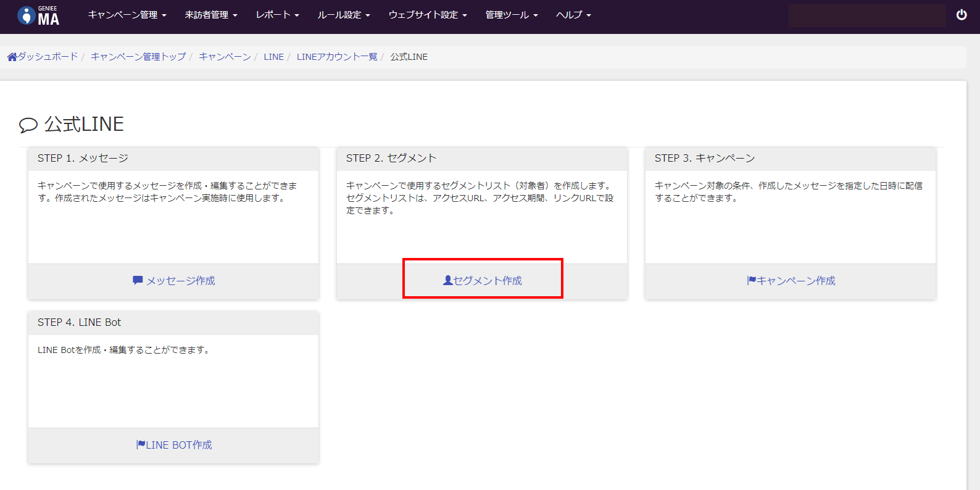The image size is (980, 490).
Task: Click the LINE breadcrumb link
Action: click(274, 57)
